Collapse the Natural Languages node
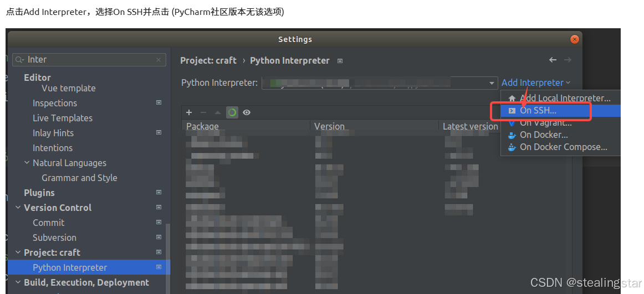The image size is (644, 294). 27,163
